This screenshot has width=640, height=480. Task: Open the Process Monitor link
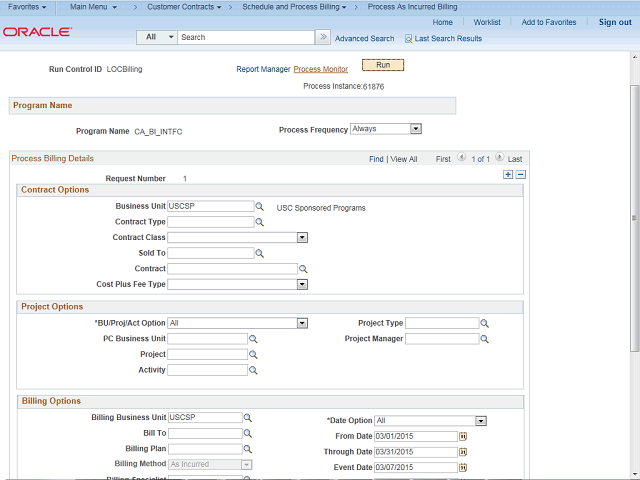pyautogui.click(x=321, y=69)
